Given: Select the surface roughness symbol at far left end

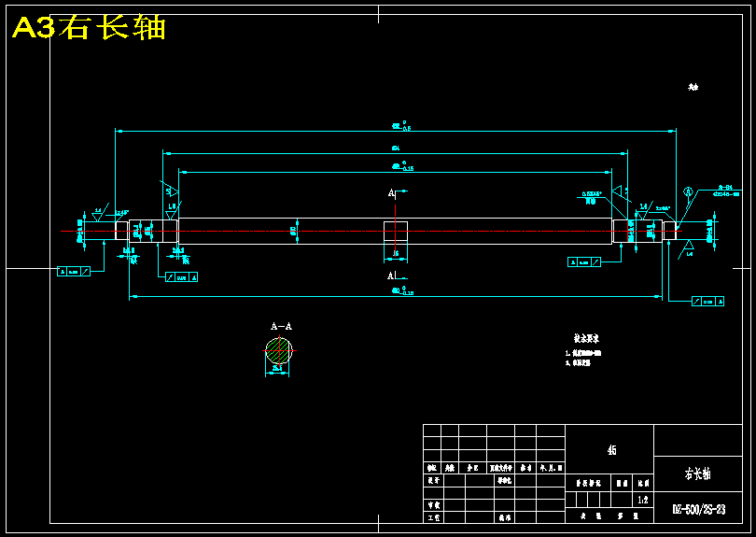Looking at the screenshot, I should (x=98, y=214).
